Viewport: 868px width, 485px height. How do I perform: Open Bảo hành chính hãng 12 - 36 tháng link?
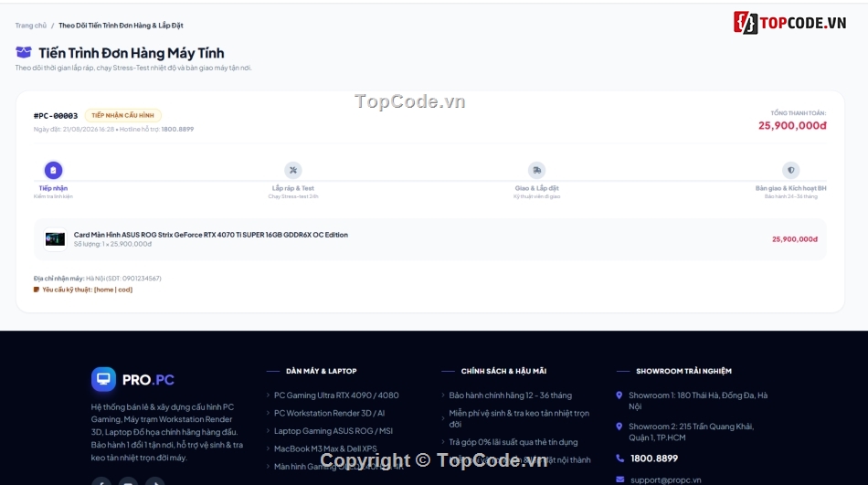(x=511, y=395)
